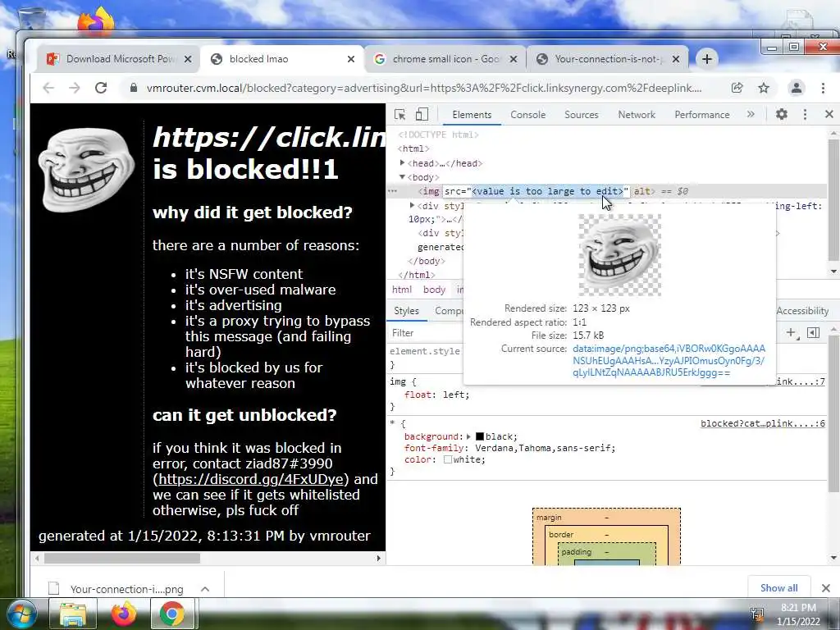
Task: Open Windows Start menu orb
Action: click(21, 614)
